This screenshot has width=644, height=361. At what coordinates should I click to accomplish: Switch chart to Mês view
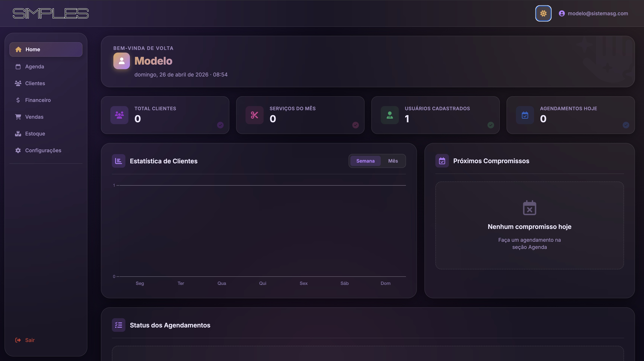pyautogui.click(x=393, y=161)
